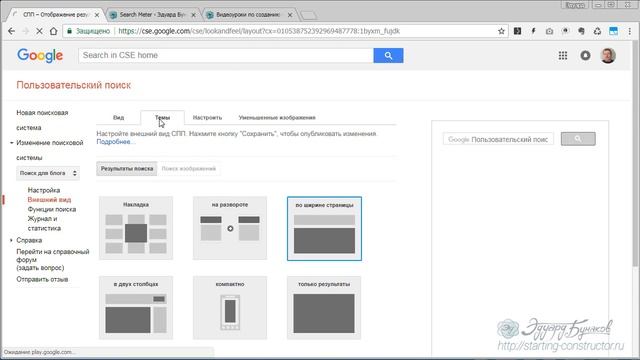Choose the По ширине страницы layout
The height and width of the screenshot is (360, 640).
point(324,229)
